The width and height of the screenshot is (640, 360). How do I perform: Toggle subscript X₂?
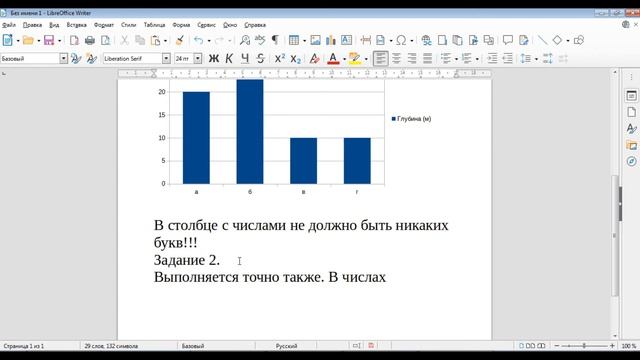point(296,59)
